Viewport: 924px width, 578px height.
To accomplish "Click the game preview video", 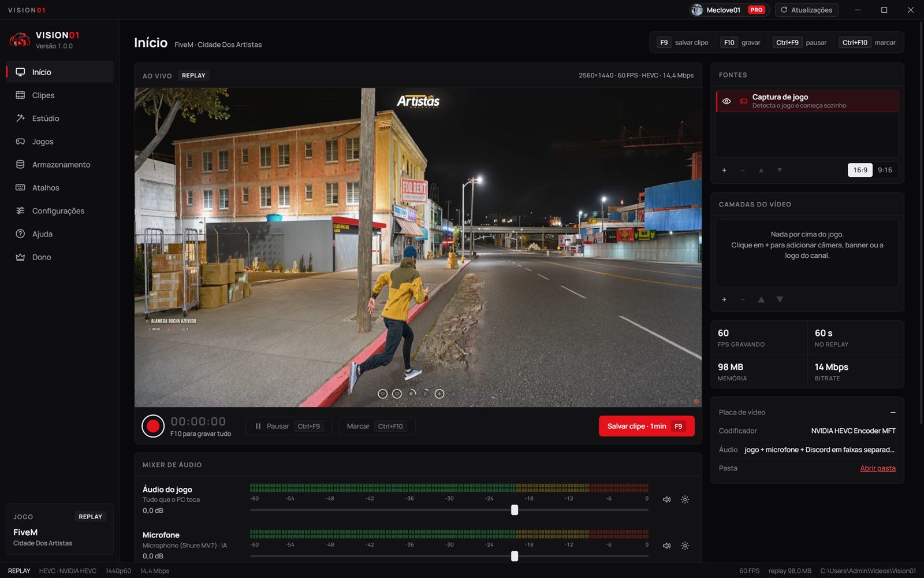I will 418,247.
